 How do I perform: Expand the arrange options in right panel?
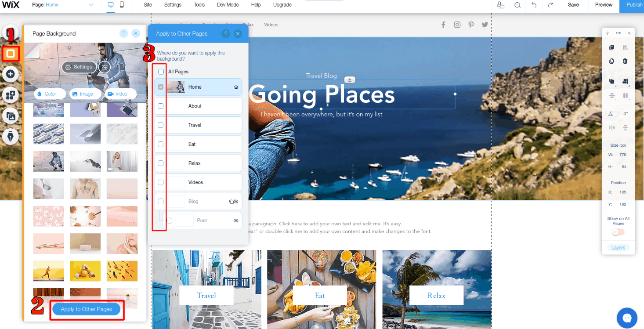point(611,81)
